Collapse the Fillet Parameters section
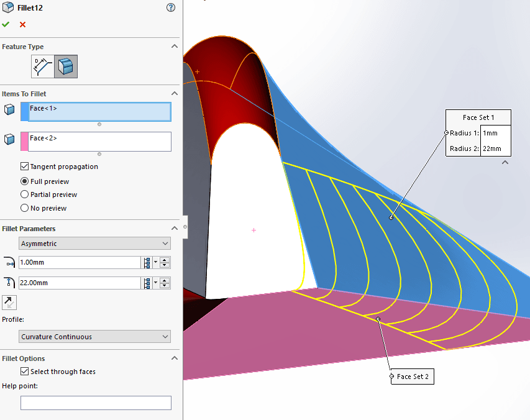 (x=175, y=229)
